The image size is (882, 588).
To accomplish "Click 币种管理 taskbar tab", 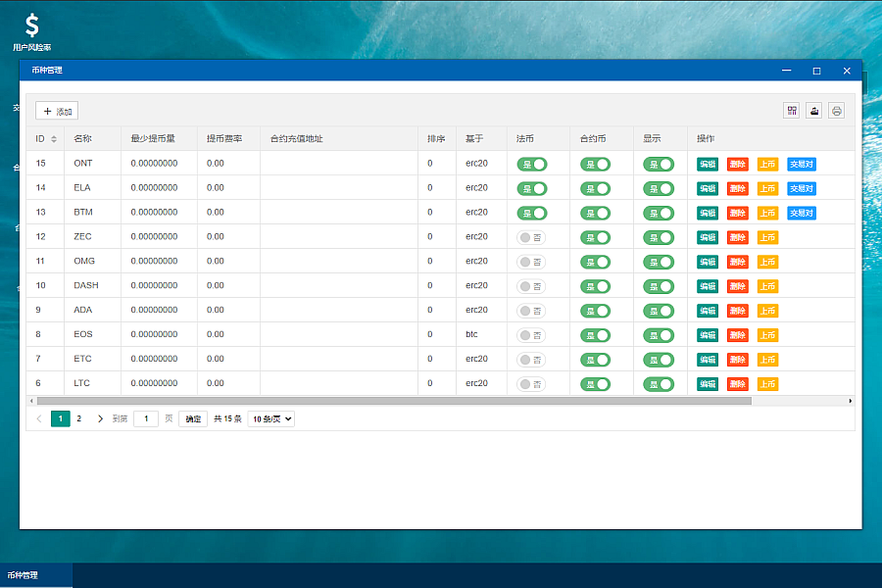I will pyautogui.click(x=36, y=575).
